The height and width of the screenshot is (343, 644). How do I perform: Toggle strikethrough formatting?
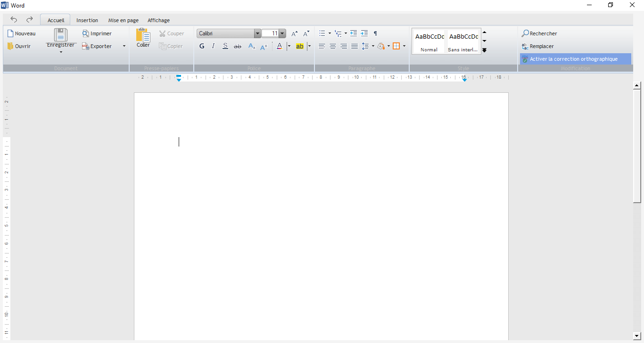pyautogui.click(x=238, y=46)
